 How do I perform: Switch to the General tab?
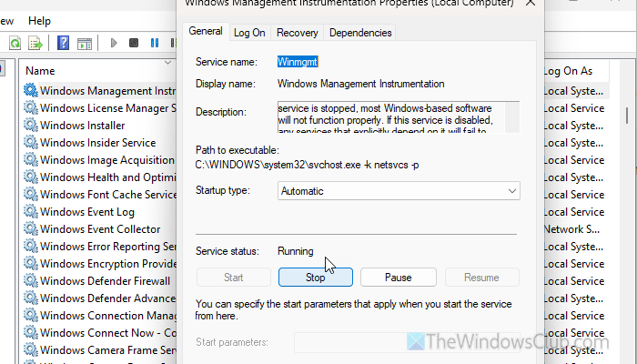(206, 31)
